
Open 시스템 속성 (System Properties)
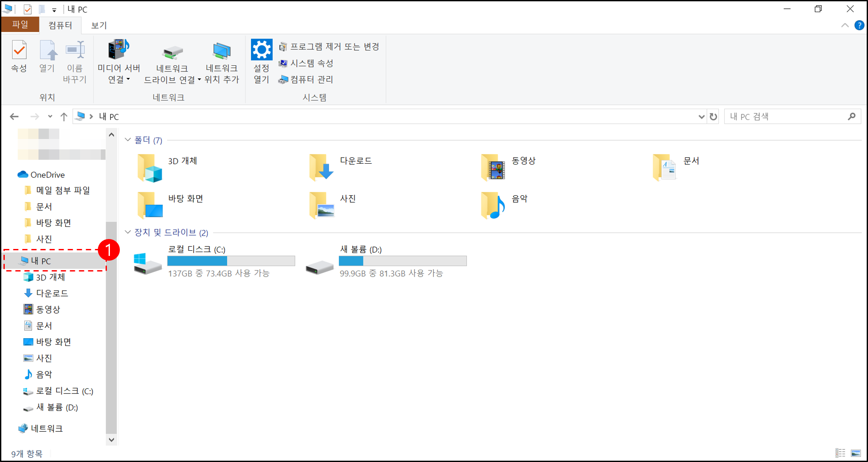(308, 63)
